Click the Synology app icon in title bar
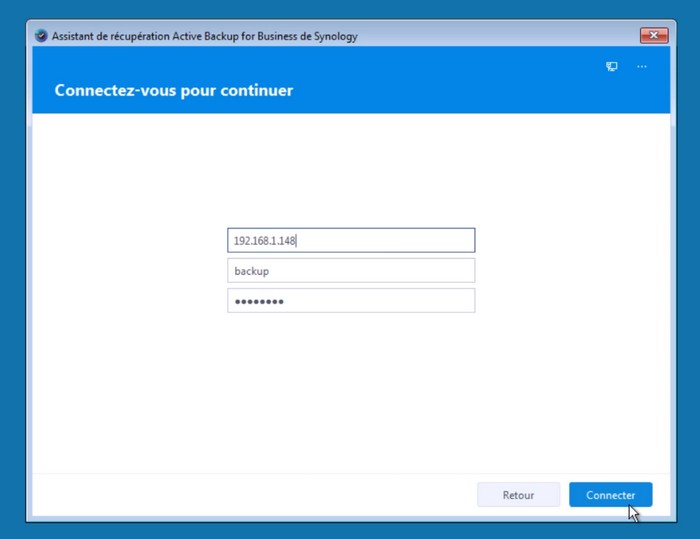This screenshot has width=700, height=539. 41,36
